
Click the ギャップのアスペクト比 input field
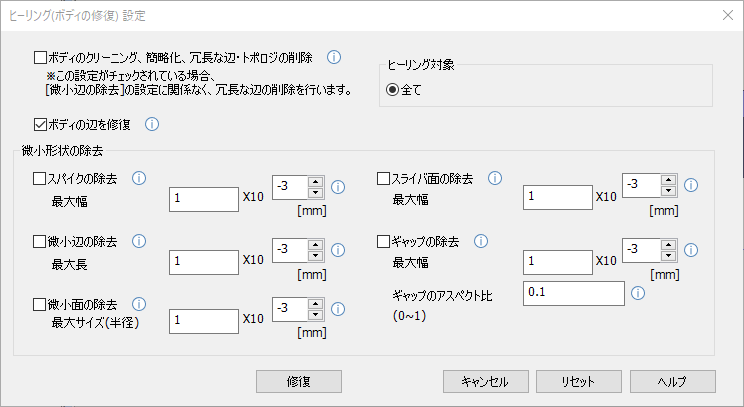574,293
